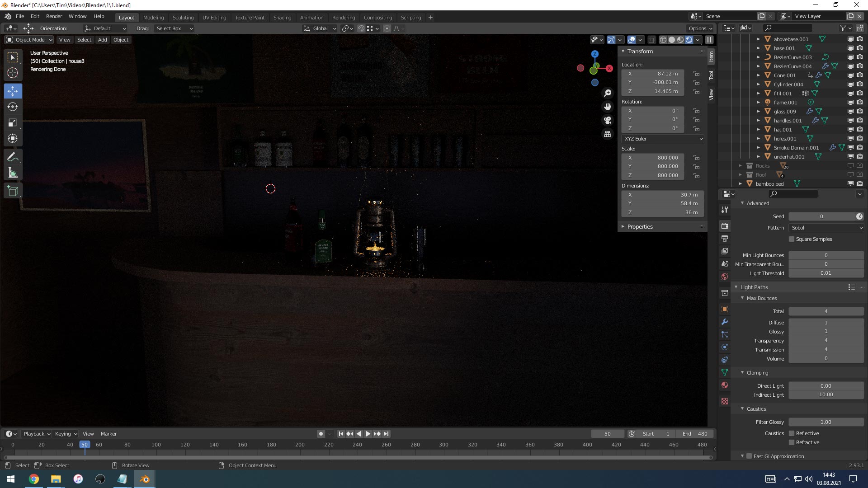Screen dimensions: 868x488
Task: Toggle viewport visibility for flame.001
Action: click(850, 103)
